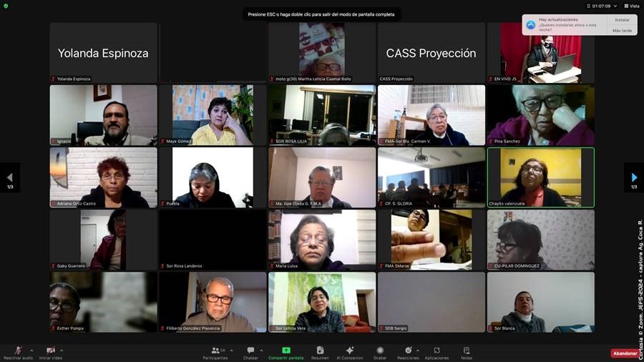The width and height of the screenshot is (644, 362).
Task: Go to previous gallery page with left arrow
Action: pos(10,177)
